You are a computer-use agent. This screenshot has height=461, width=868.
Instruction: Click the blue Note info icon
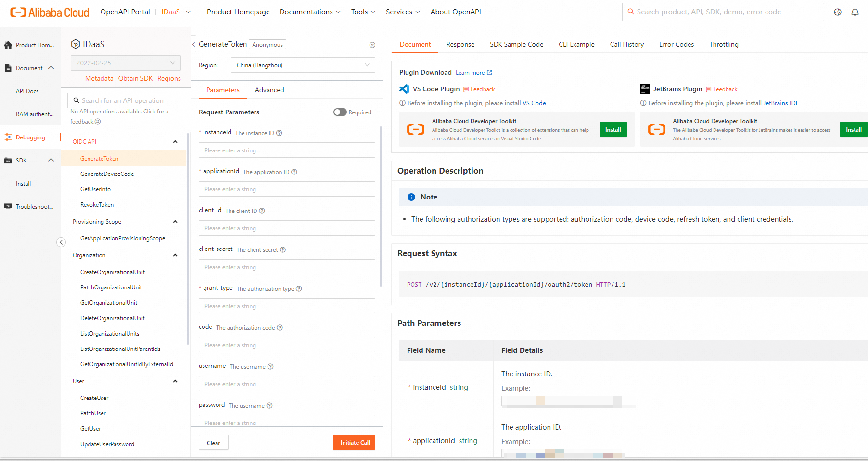pyautogui.click(x=411, y=197)
